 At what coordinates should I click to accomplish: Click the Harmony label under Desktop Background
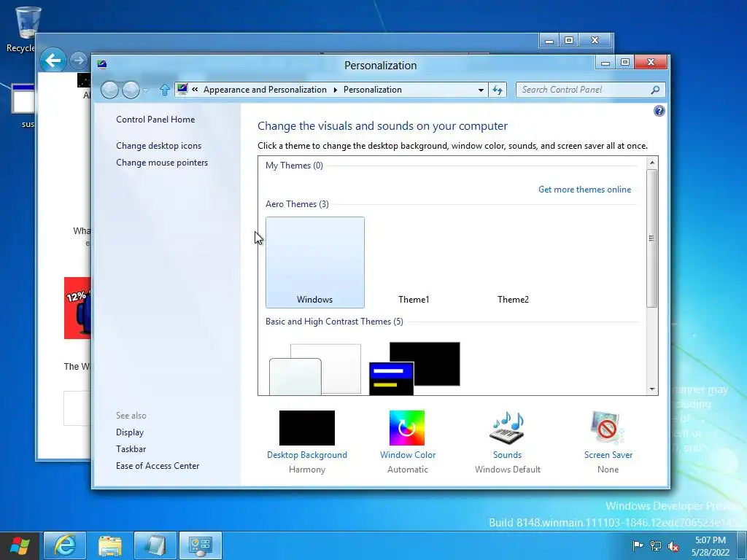pyautogui.click(x=307, y=470)
